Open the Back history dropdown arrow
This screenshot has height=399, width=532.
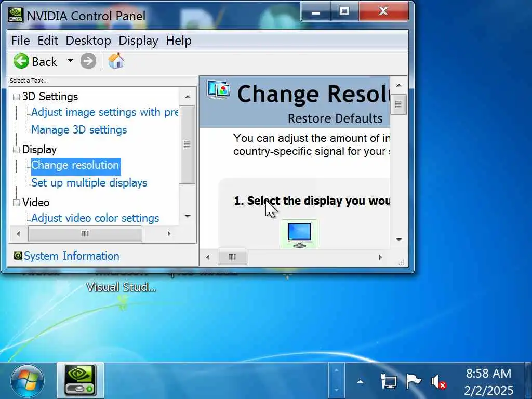pyautogui.click(x=70, y=61)
